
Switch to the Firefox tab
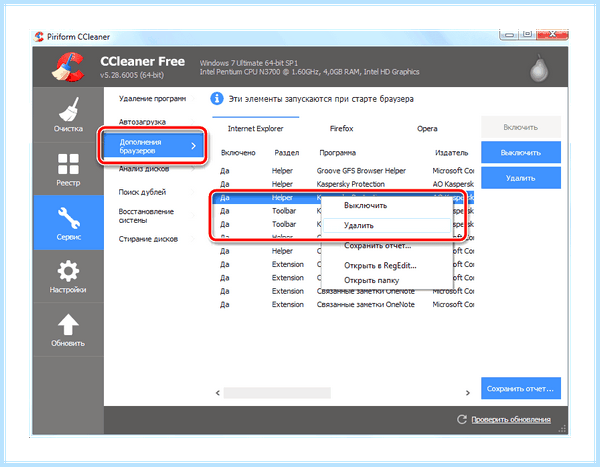click(341, 129)
